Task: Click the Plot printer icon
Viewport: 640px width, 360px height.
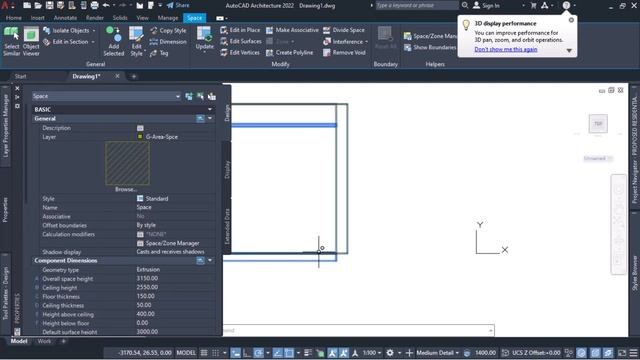Action: click(94, 5)
